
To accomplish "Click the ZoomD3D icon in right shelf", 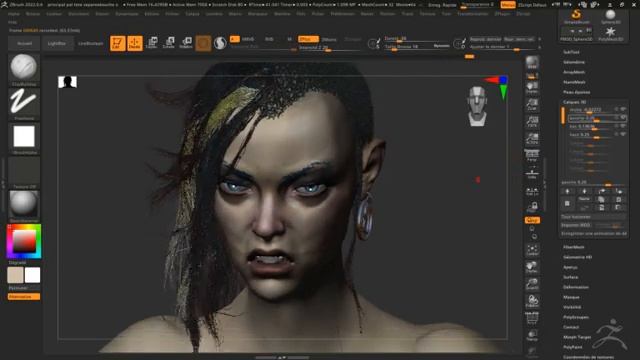I will coord(532,284).
